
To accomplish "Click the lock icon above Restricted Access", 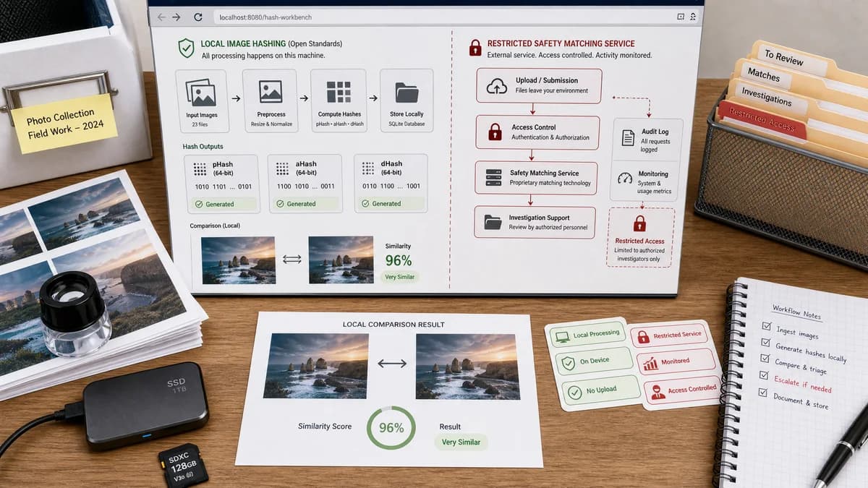I will (x=639, y=223).
